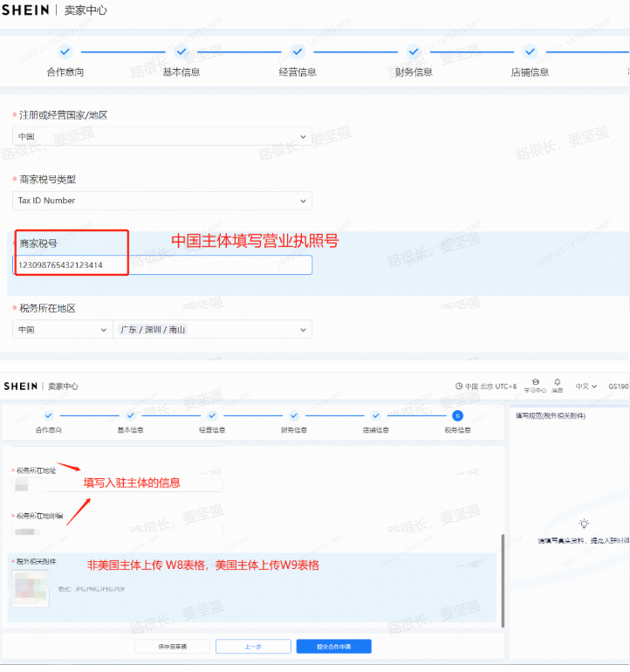Click the 基本信息 check icon in the upper step bar

tap(181, 51)
